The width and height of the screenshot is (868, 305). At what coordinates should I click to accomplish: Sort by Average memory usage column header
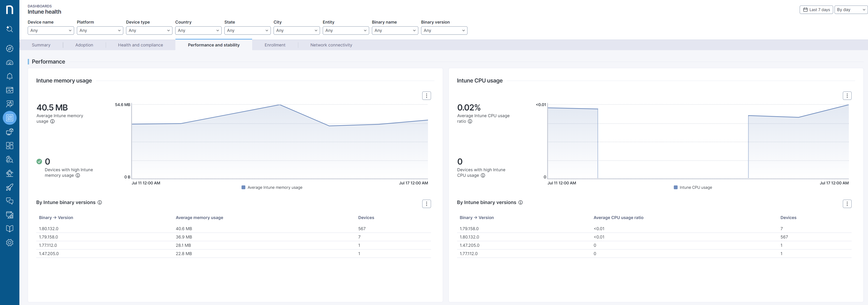point(199,218)
